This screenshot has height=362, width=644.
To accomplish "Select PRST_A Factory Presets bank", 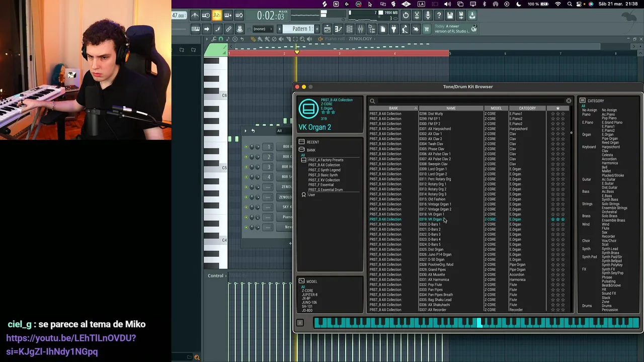I will point(326,160).
